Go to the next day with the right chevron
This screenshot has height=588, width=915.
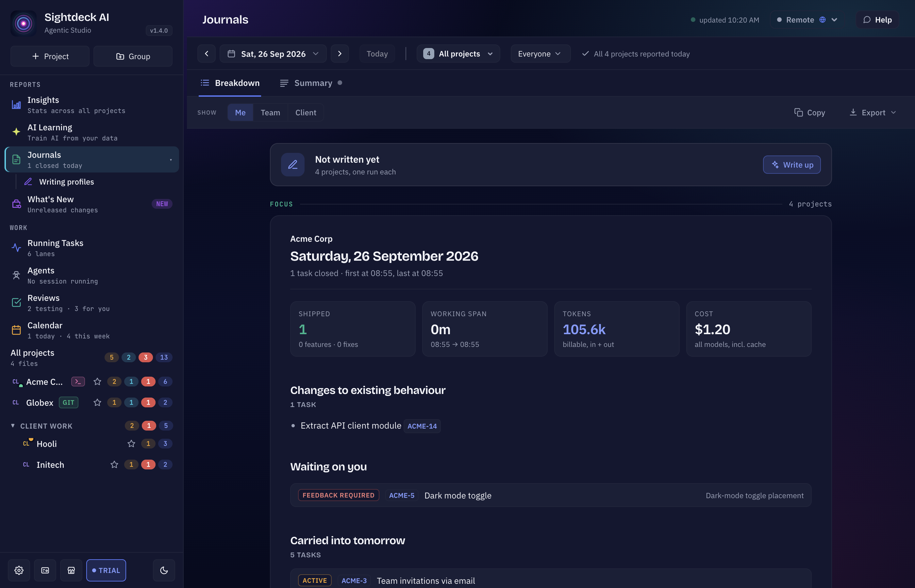tap(340, 54)
